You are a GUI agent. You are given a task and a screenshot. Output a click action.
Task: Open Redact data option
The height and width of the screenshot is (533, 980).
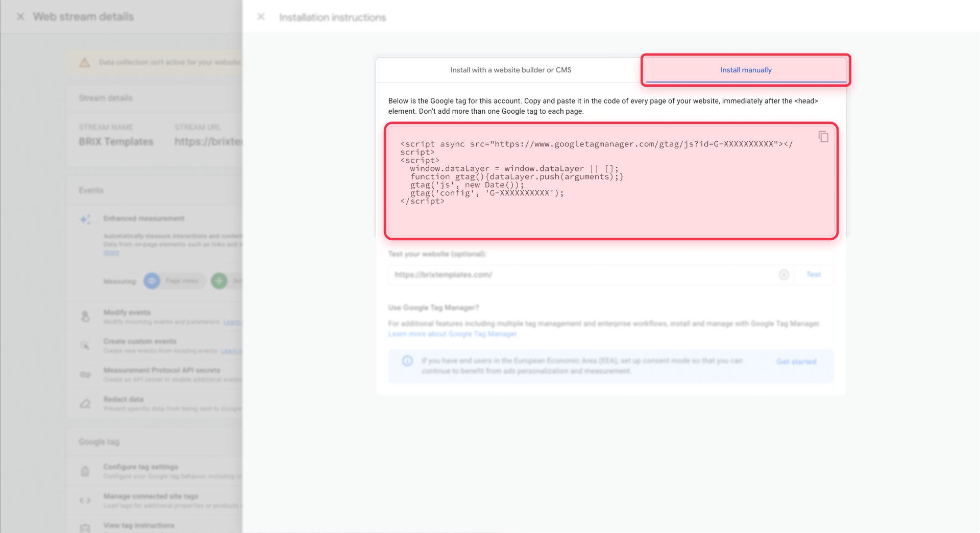point(154,403)
